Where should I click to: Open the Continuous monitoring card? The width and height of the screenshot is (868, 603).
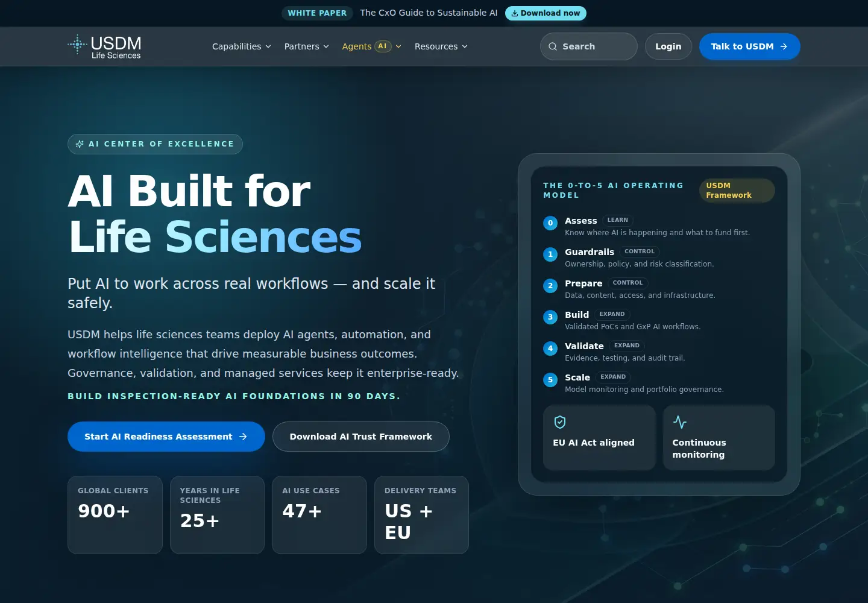click(719, 437)
